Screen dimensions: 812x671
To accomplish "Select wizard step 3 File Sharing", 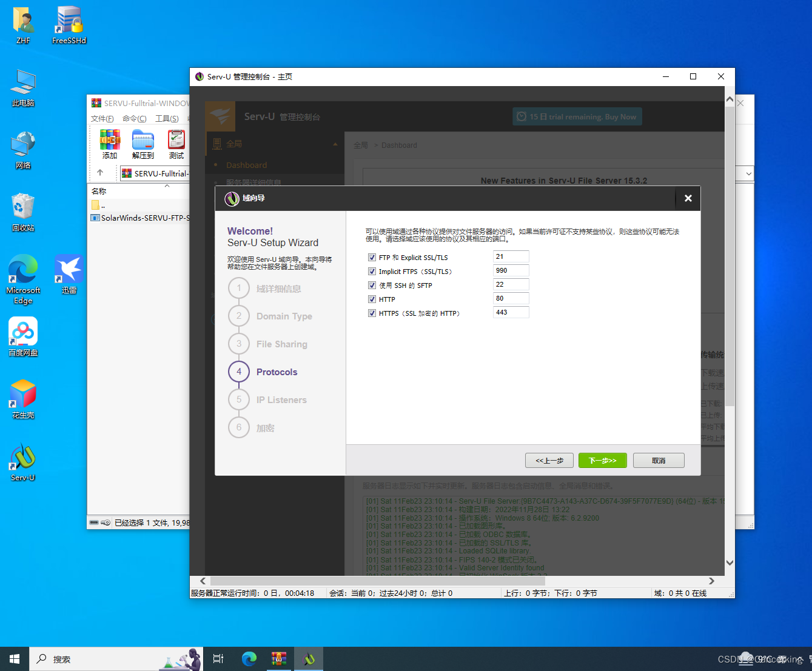I will 268,344.
